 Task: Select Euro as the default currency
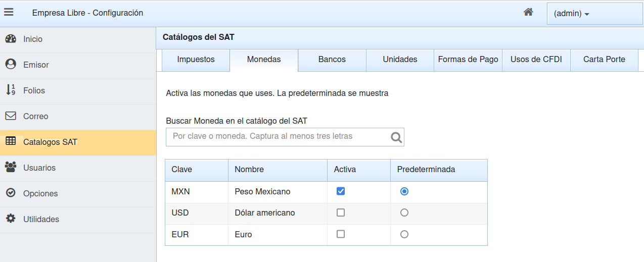pyautogui.click(x=404, y=234)
